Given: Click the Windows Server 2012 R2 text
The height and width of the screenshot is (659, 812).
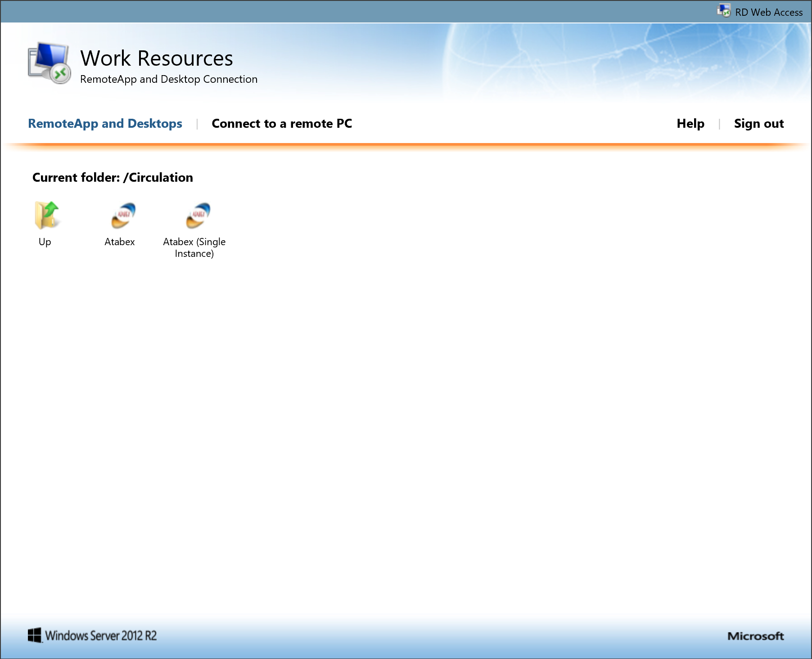Looking at the screenshot, I should click(x=101, y=636).
